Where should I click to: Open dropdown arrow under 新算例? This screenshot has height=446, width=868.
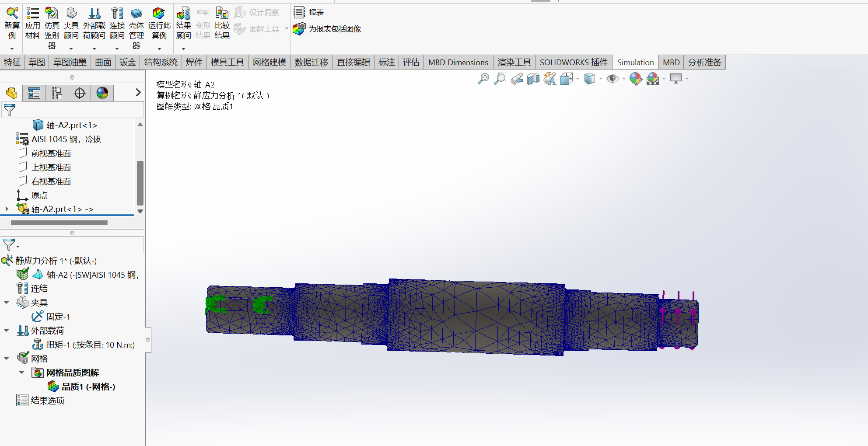pos(12,49)
